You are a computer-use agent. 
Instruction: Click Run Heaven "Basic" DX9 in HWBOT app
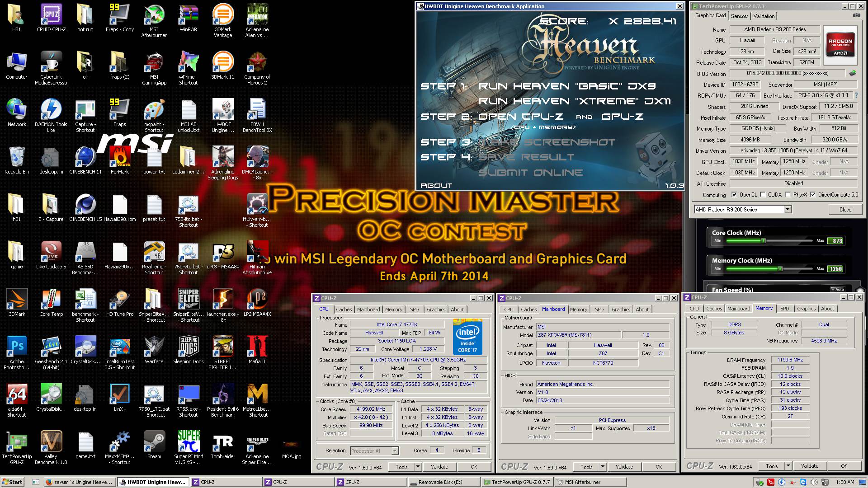tap(567, 86)
